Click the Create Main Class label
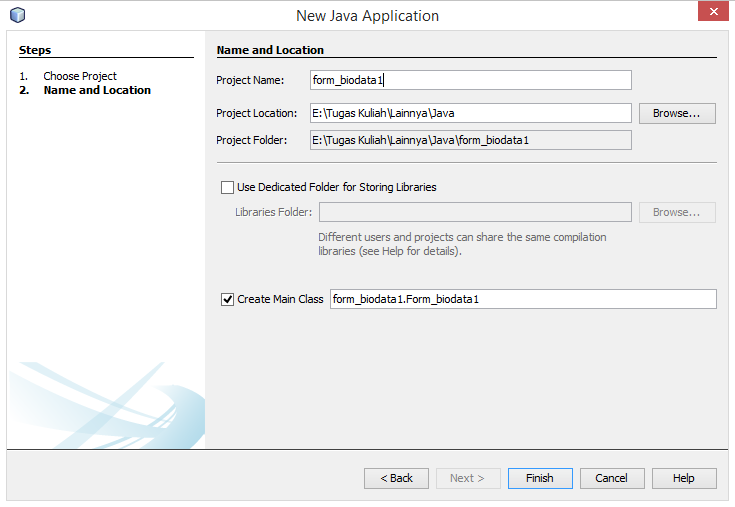 coord(280,299)
